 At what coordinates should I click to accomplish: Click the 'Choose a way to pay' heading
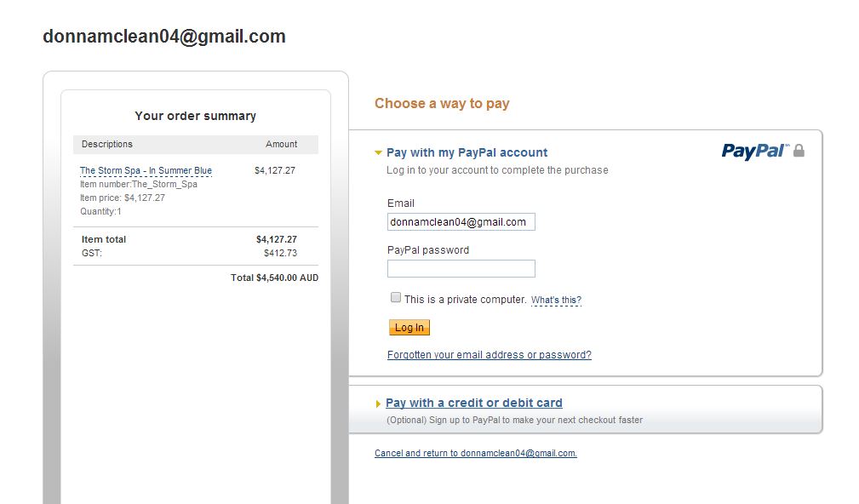[442, 104]
